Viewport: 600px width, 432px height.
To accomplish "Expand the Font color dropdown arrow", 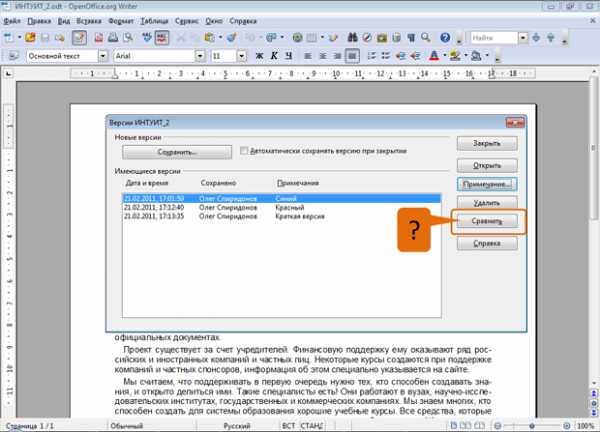I will pos(445,56).
